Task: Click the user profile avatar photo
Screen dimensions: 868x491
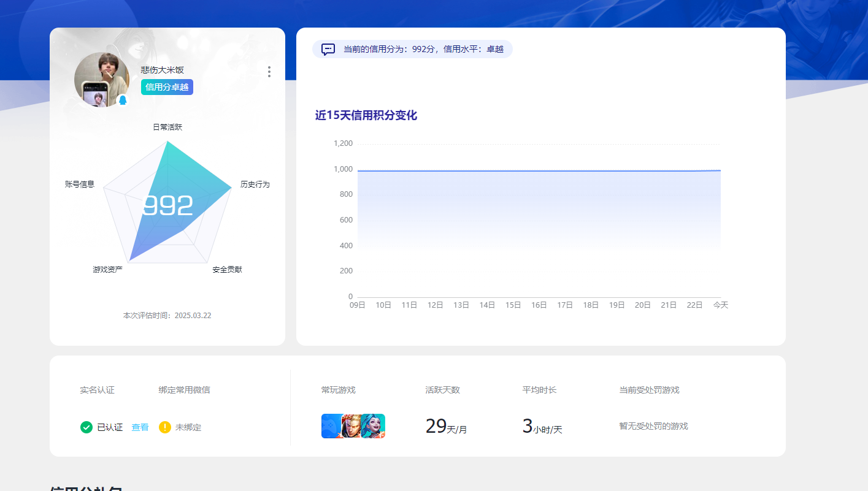Action: pyautogui.click(x=102, y=80)
